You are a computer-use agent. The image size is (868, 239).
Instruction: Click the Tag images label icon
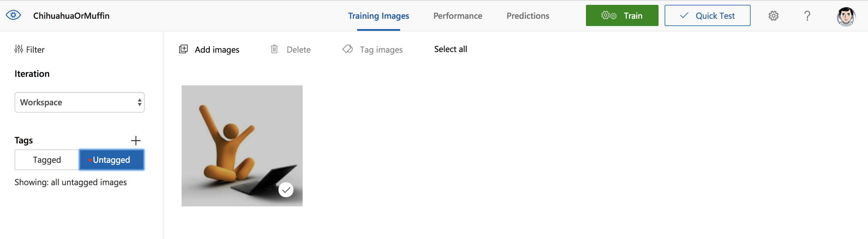pos(347,49)
